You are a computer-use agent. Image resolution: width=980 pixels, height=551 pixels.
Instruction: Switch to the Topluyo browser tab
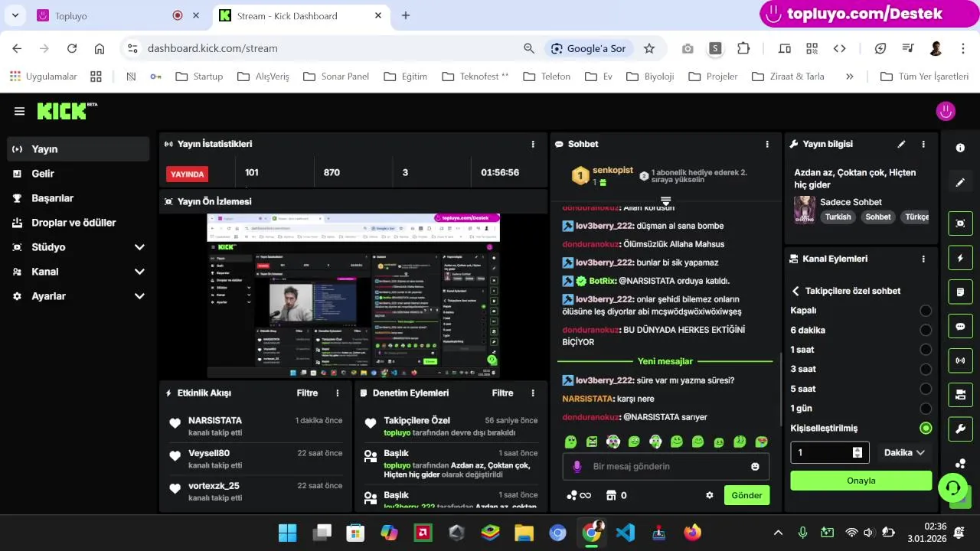(x=119, y=15)
